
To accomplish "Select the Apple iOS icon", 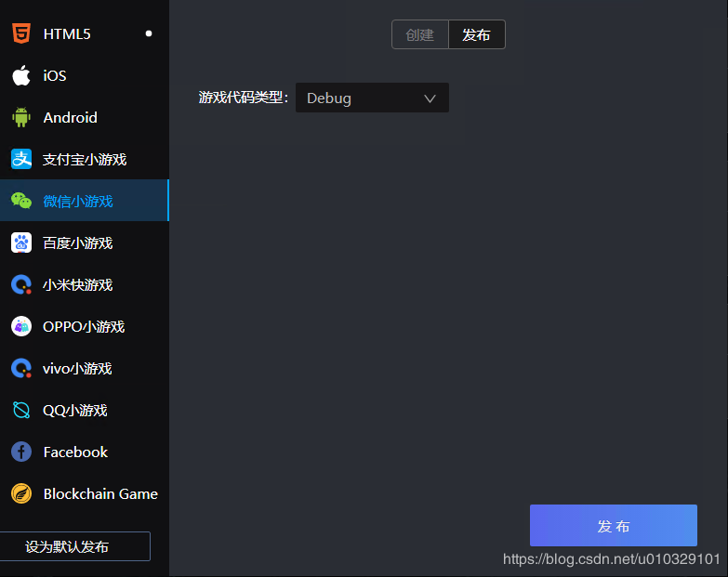I will (20, 76).
